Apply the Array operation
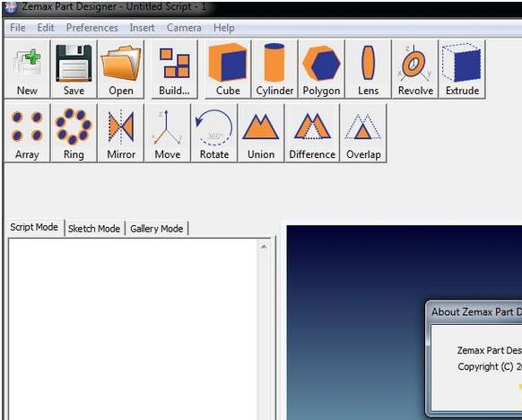This screenshot has width=522, height=420. coord(27,133)
